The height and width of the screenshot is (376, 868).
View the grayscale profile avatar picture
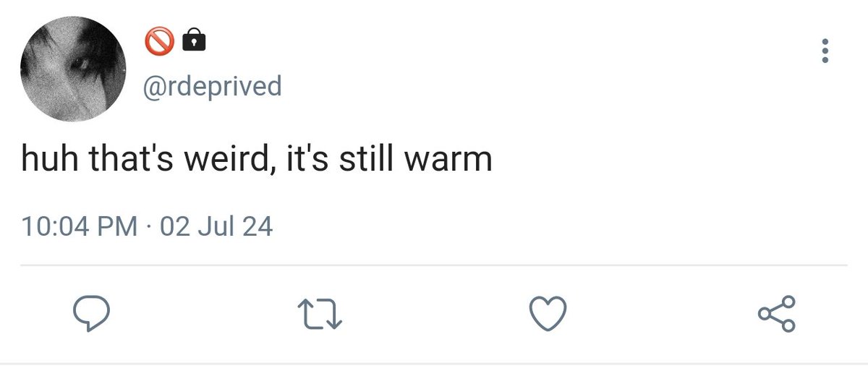click(73, 69)
